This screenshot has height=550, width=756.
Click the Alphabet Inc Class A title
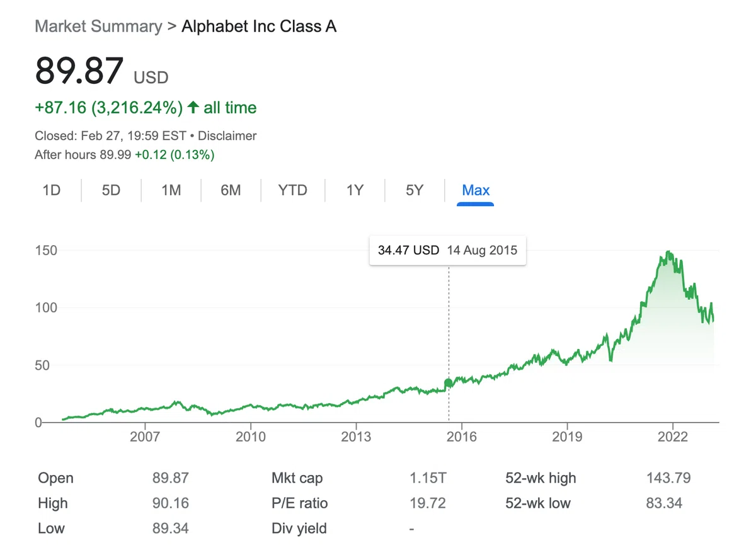tap(259, 26)
